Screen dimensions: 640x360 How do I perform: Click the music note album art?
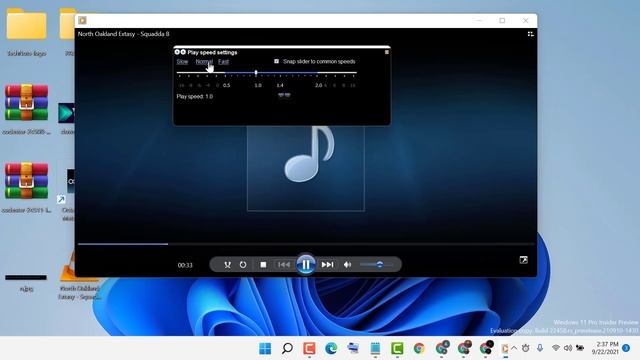tap(306, 168)
